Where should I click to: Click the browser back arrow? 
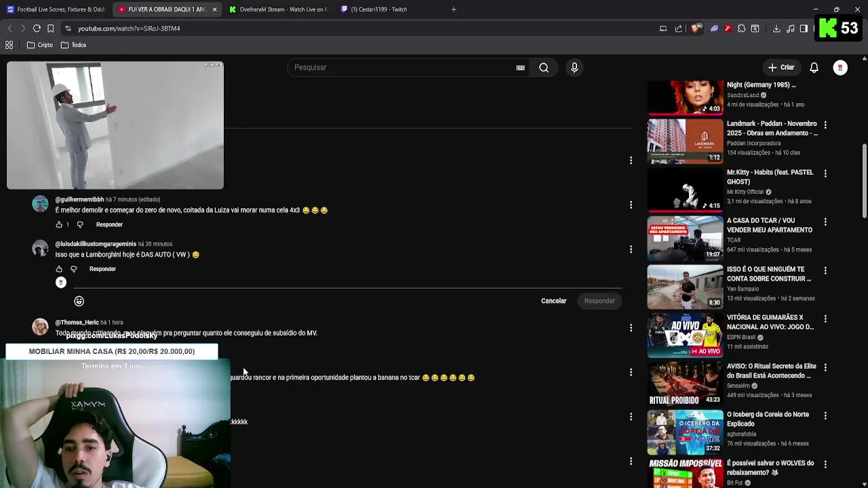pyautogui.click(x=9, y=28)
